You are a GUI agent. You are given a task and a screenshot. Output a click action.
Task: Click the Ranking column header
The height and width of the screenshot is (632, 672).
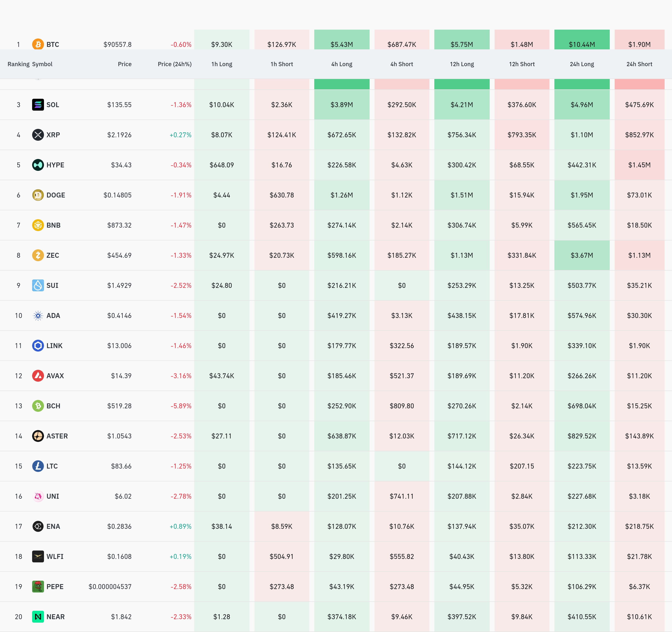[x=18, y=64]
